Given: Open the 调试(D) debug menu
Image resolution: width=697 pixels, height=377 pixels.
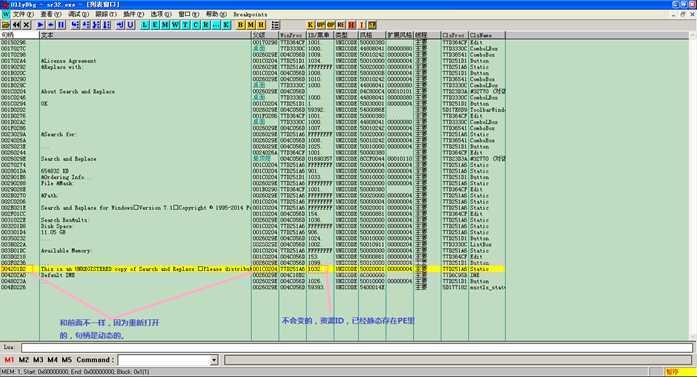Looking at the screenshot, I should [79, 14].
